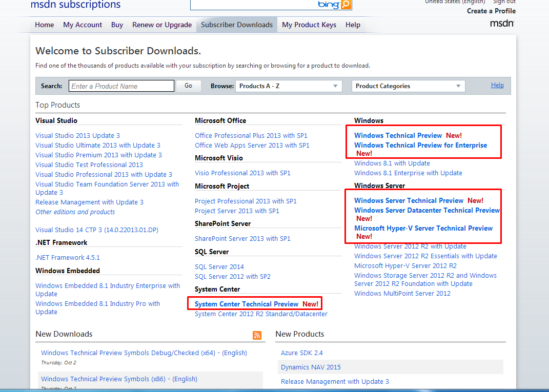Screen dimensions: 549x392
Task: Open Release Management with Update 3 in New Products
Action: click(335, 382)
